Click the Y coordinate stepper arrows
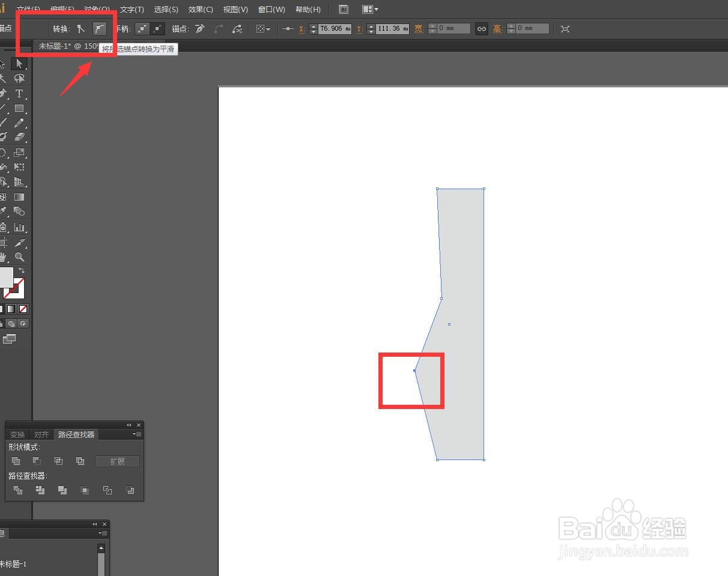728x576 pixels. coord(371,28)
